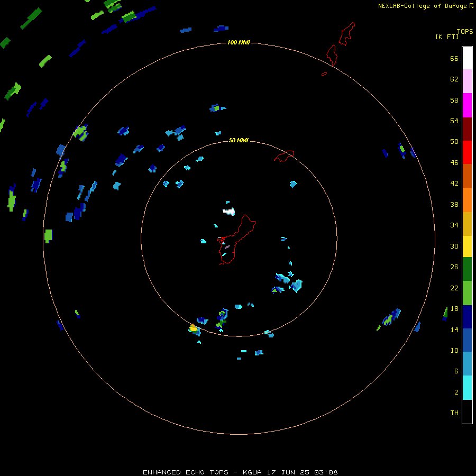
Task: Click the "34" legend value
Action: coord(454,225)
